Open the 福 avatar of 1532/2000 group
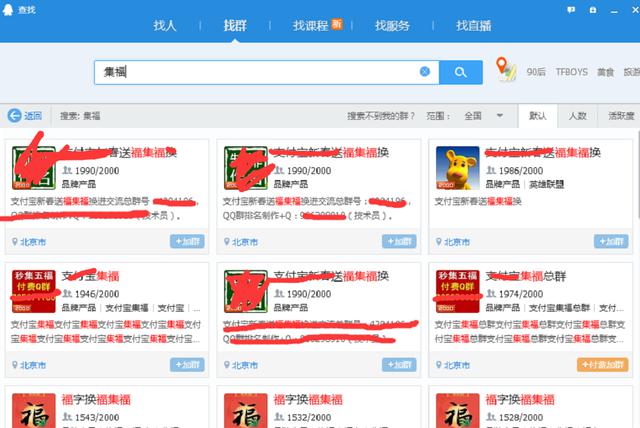This screenshot has height=428, width=640. tap(246, 410)
